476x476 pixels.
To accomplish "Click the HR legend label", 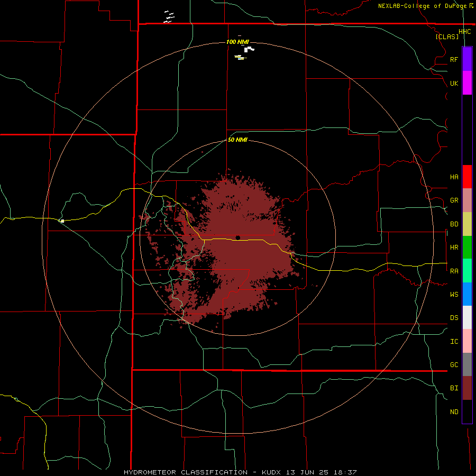I will [x=454, y=248].
